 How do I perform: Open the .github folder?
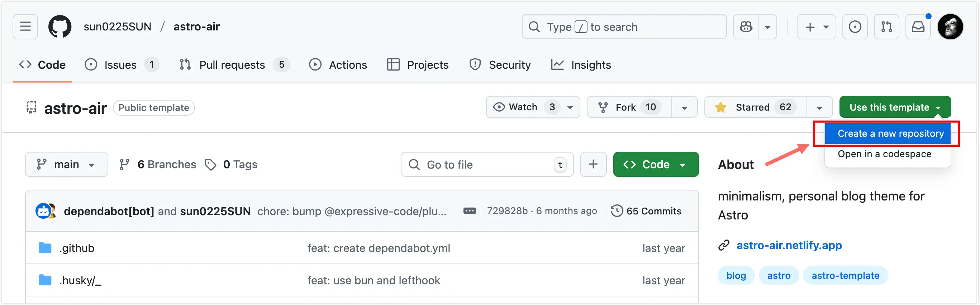pos(76,248)
